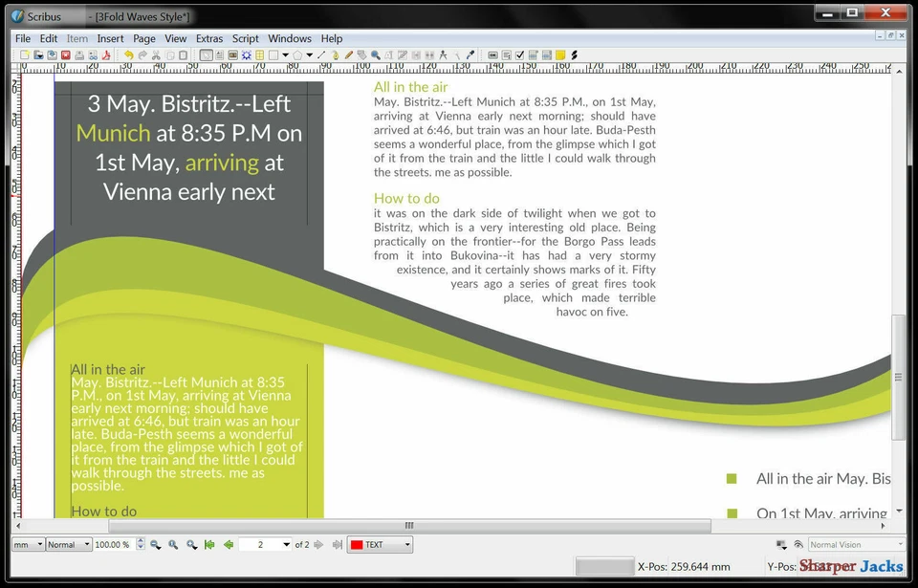Click the Undo button
Viewport: 918px width, 588px height.
(x=129, y=54)
